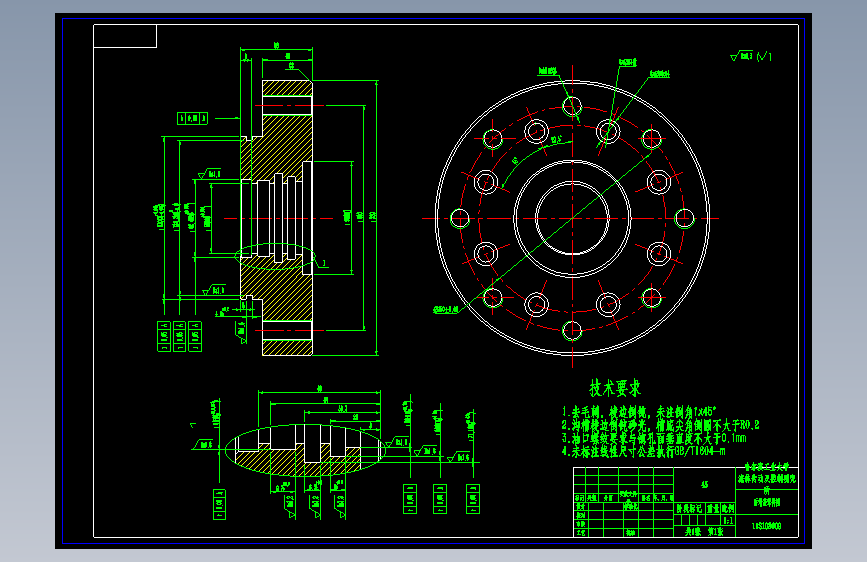Click the detail ellipse marker on section view
Image resolution: width=867 pixels, height=562 pixels.
coord(275,257)
